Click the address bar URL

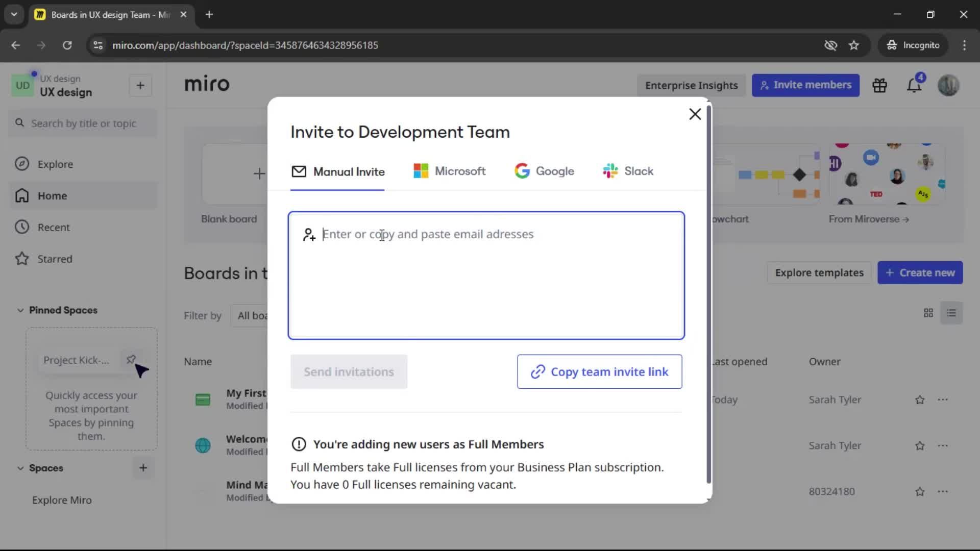pyautogui.click(x=245, y=45)
